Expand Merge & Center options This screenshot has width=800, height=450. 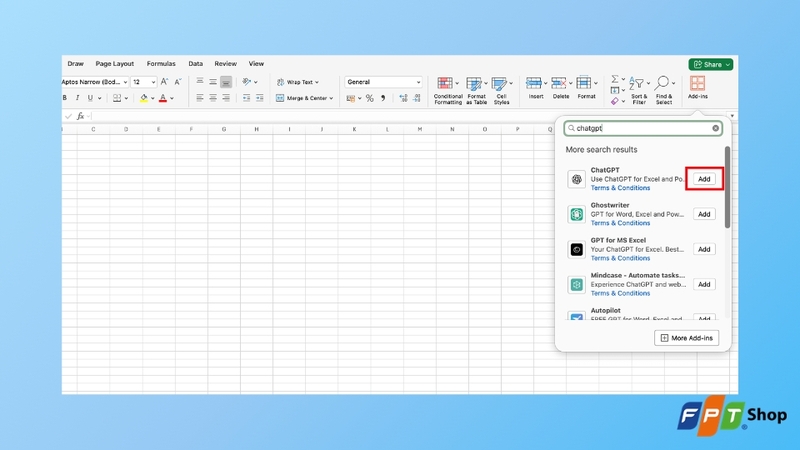tap(331, 98)
